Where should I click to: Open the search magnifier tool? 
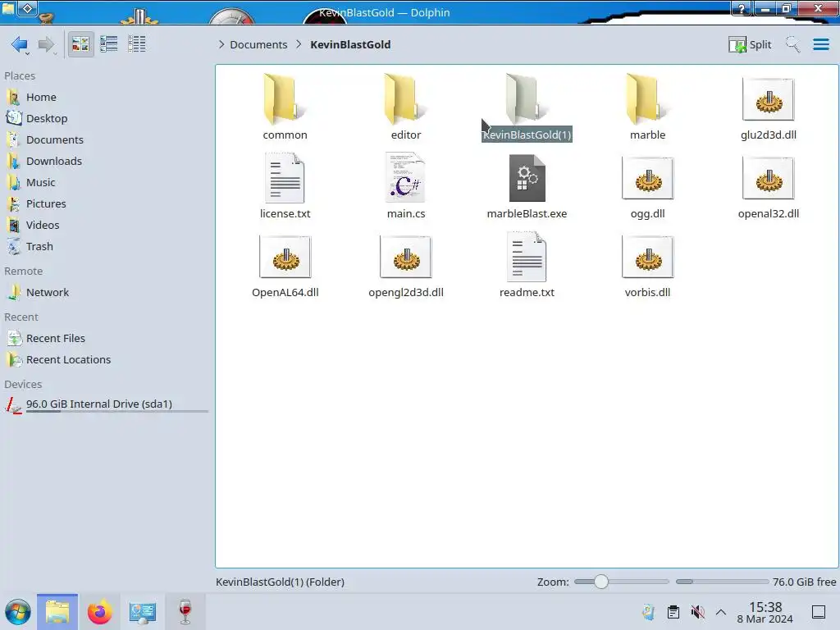[792, 44]
